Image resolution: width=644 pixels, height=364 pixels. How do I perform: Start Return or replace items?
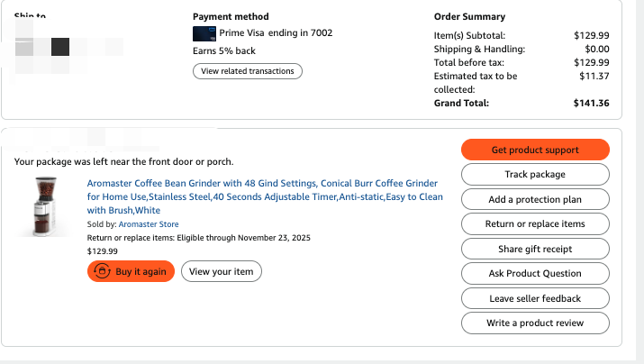click(535, 223)
